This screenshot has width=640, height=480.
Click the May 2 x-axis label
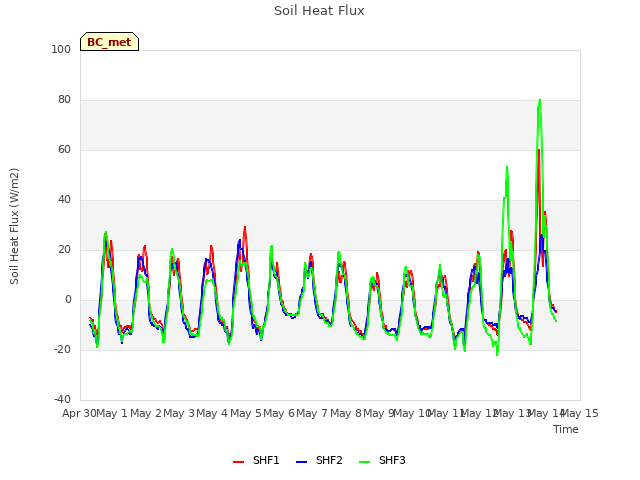pos(146,413)
